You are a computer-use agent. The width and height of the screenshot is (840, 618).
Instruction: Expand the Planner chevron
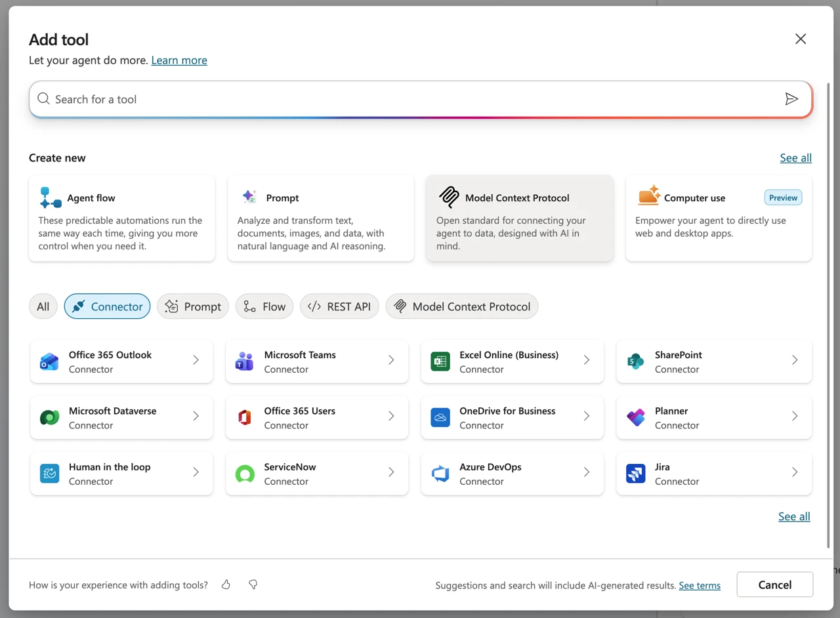tap(795, 416)
